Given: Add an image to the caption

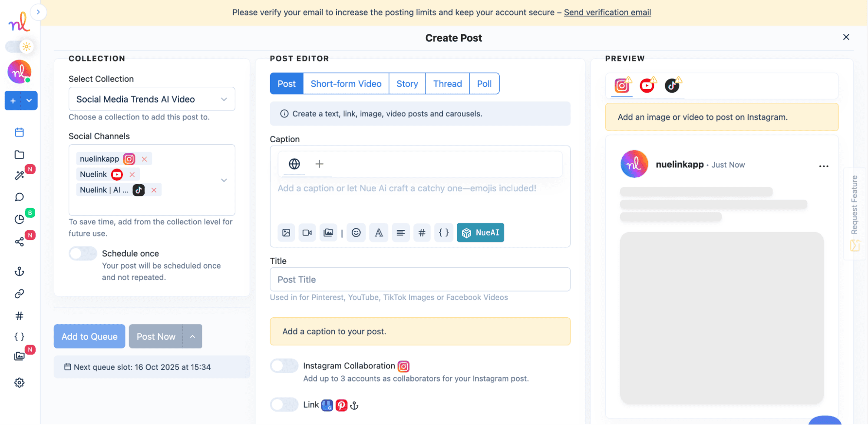Looking at the screenshot, I should point(286,232).
